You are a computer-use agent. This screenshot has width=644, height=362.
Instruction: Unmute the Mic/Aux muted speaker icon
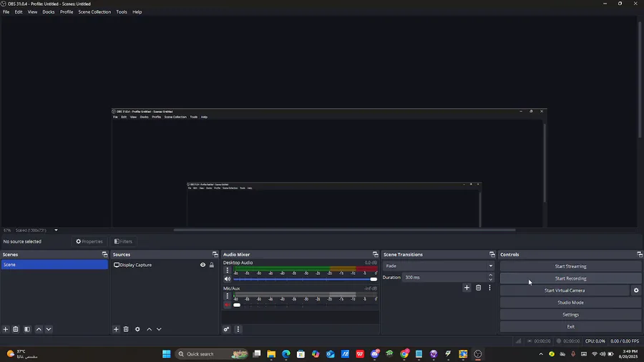click(x=227, y=305)
